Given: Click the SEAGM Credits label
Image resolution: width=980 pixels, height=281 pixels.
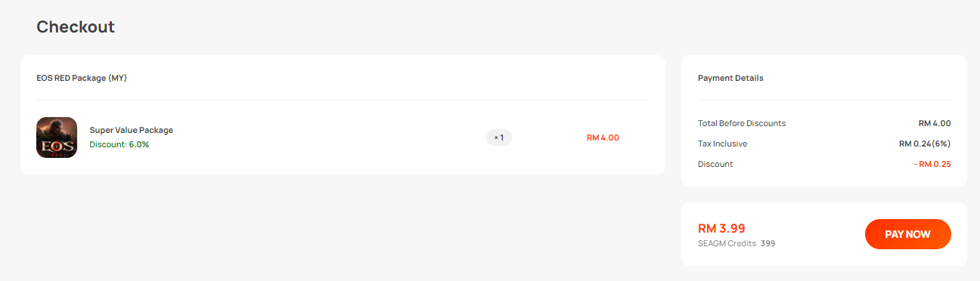Looking at the screenshot, I should pyautogui.click(x=727, y=244).
